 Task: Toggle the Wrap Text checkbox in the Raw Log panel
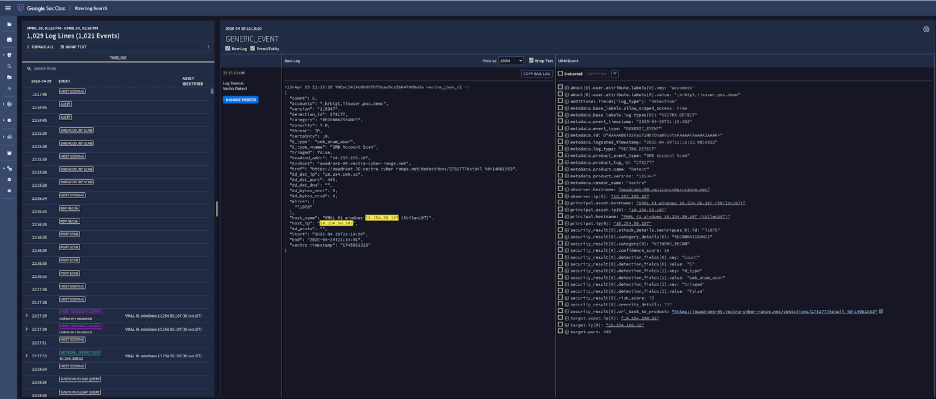click(x=532, y=60)
